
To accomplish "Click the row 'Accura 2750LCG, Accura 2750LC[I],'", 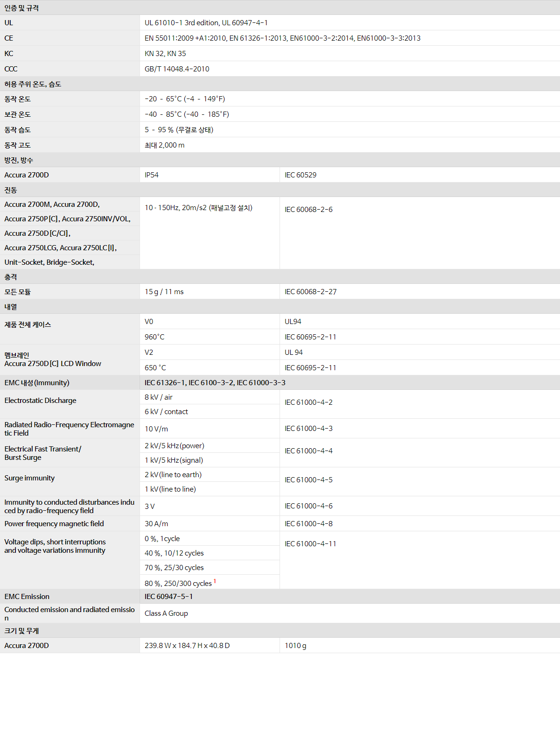I will pyautogui.click(x=70, y=248).
